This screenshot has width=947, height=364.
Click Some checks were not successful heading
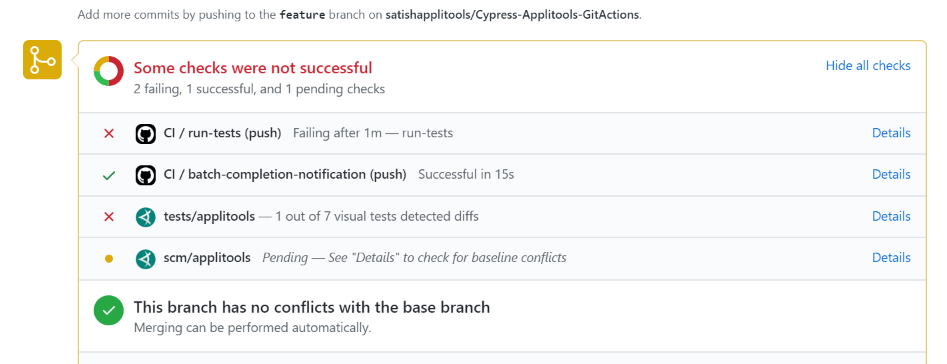[253, 68]
